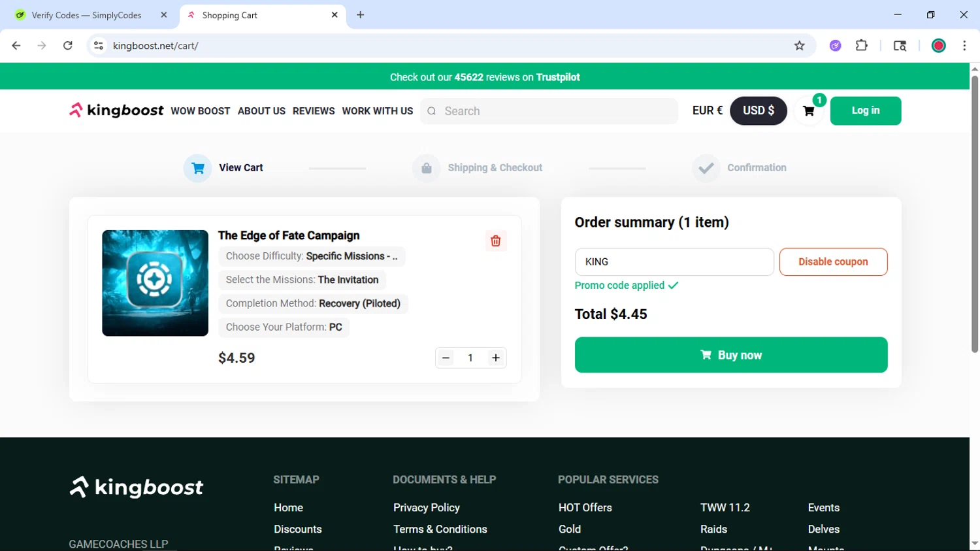Click the Confirmation checkmark step icon

pyautogui.click(x=706, y=168)
